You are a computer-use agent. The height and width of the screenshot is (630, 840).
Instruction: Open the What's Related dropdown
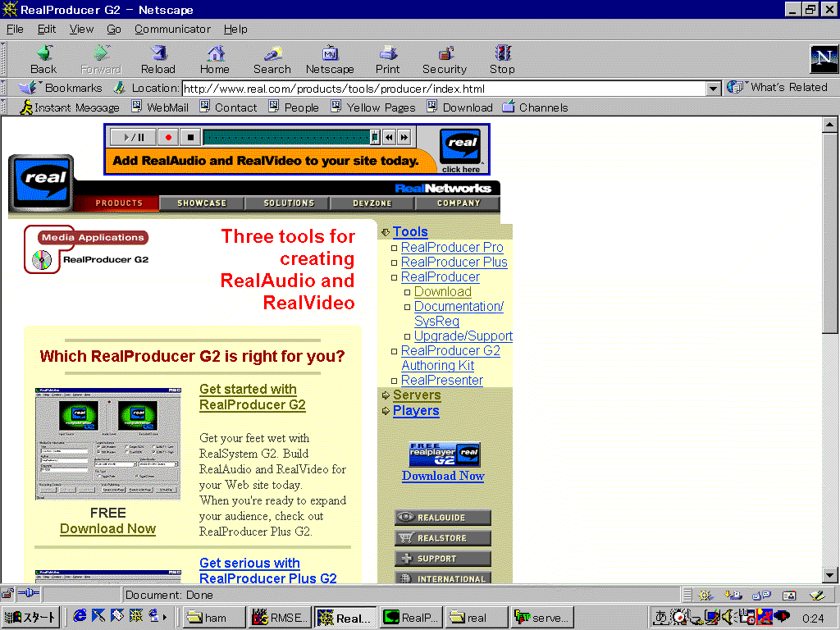click(778, 87)
